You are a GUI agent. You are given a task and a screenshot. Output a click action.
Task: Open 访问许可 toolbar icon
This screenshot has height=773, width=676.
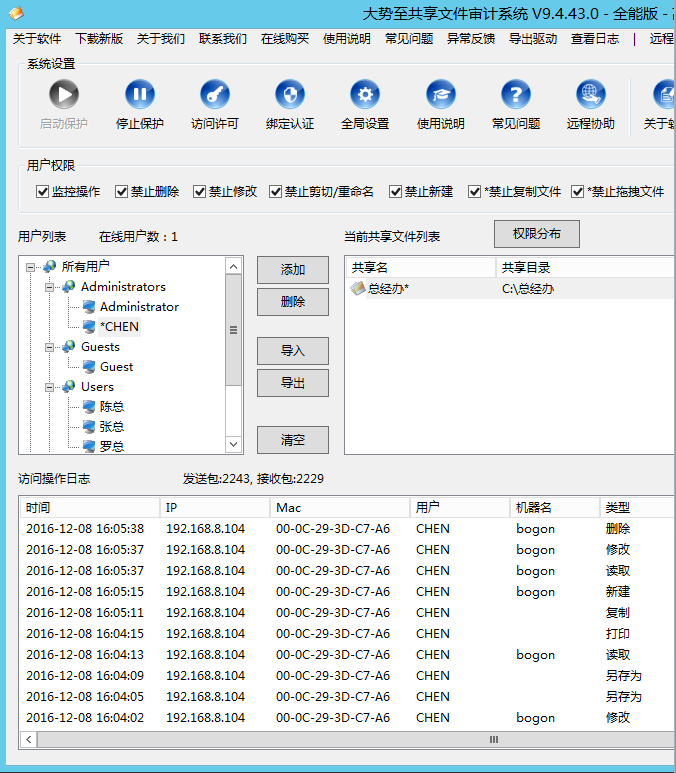click(215, 96)
